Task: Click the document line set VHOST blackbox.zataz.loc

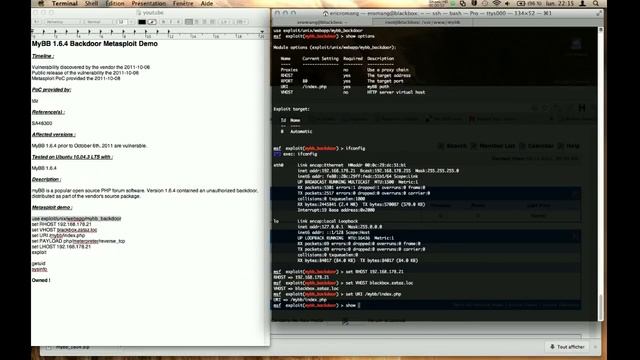Action: [64, 230]
